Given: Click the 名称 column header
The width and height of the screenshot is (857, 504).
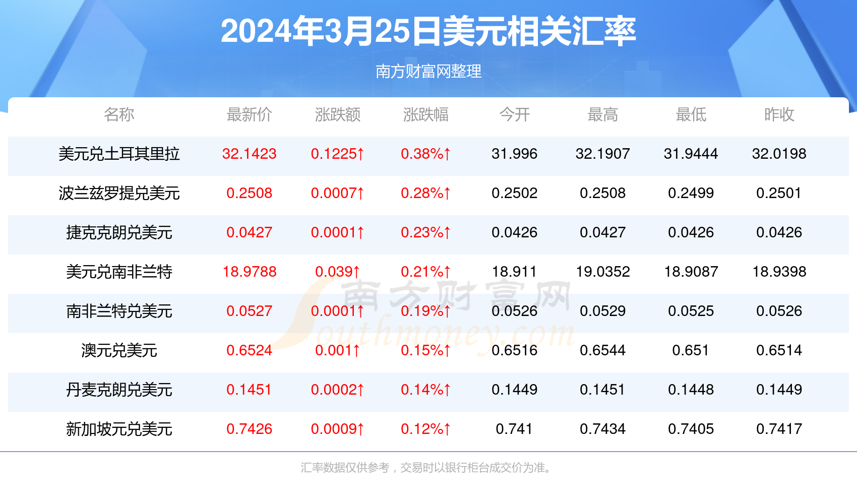Looking at the screenshot, I should [119, 115].
